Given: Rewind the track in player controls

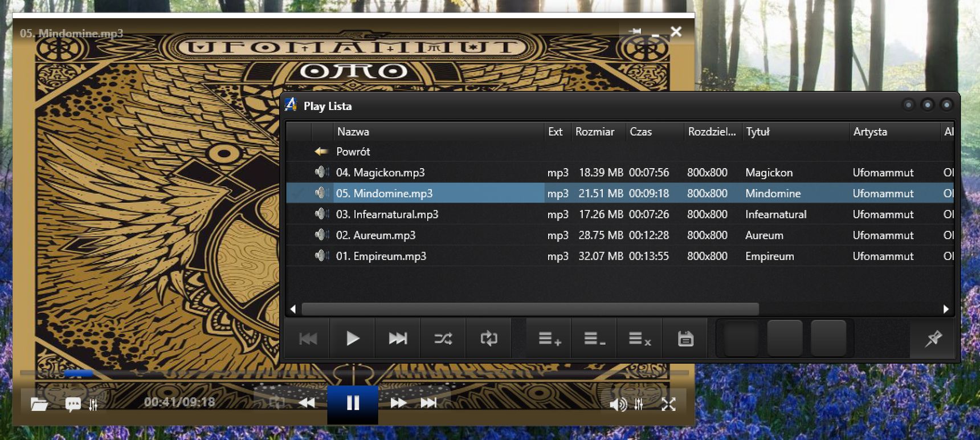Looking at the screenshot, I should click(307, 403).
